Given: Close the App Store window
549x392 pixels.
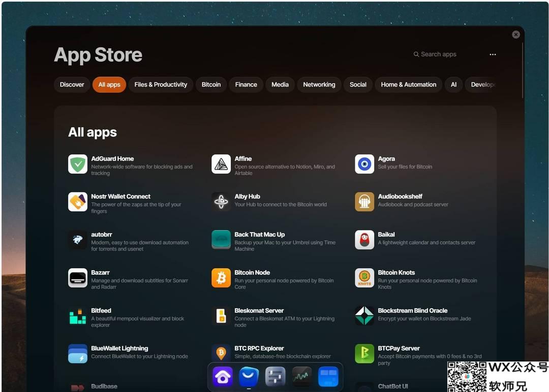Looking at the screenshot, I should (516, 34).
